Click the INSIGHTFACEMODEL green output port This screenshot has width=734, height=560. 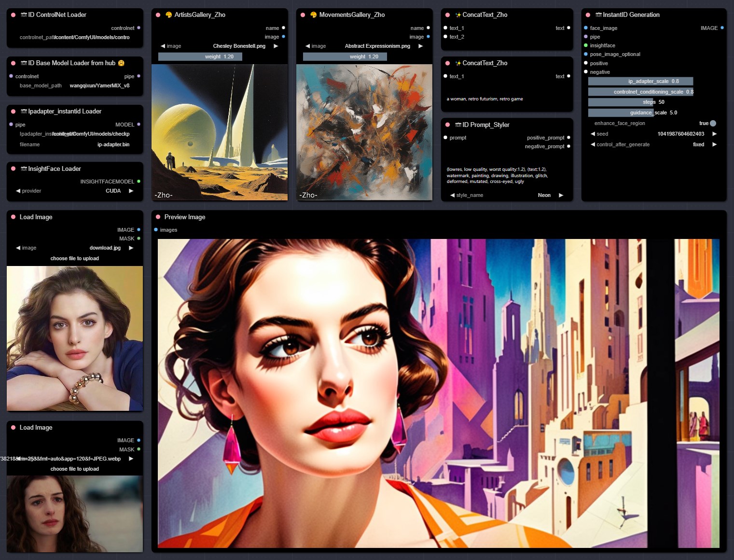click(138, 182)
